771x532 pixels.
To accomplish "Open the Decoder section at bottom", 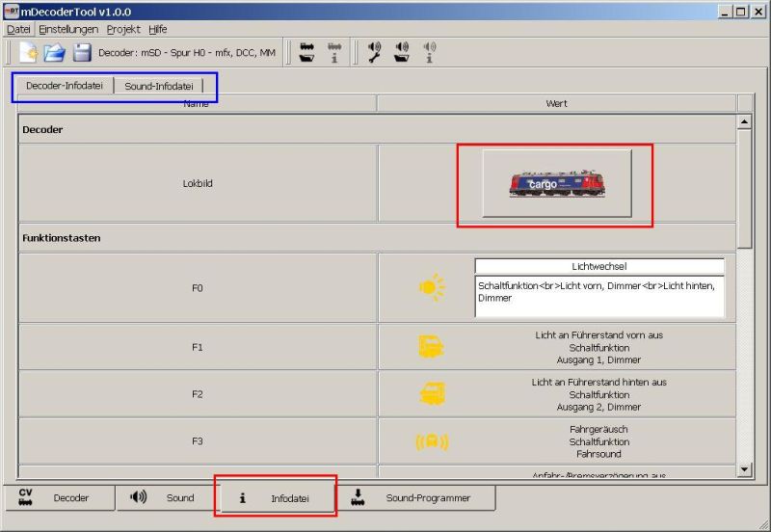I will coord(59,497).
